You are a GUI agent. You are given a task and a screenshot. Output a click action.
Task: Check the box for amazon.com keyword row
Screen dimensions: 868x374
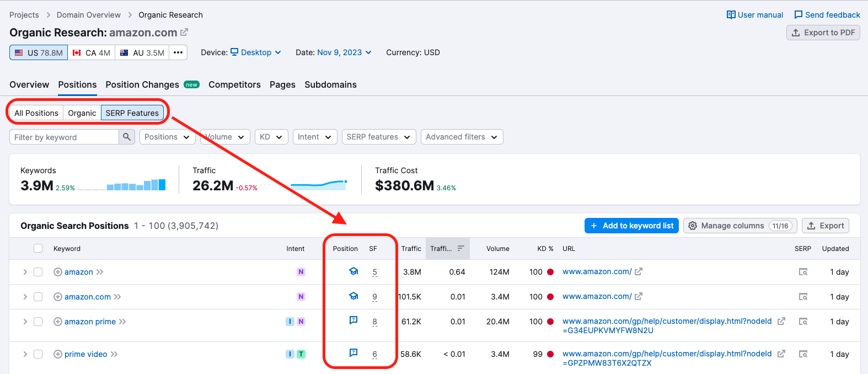pyautogui.click(x=38, y=297)
